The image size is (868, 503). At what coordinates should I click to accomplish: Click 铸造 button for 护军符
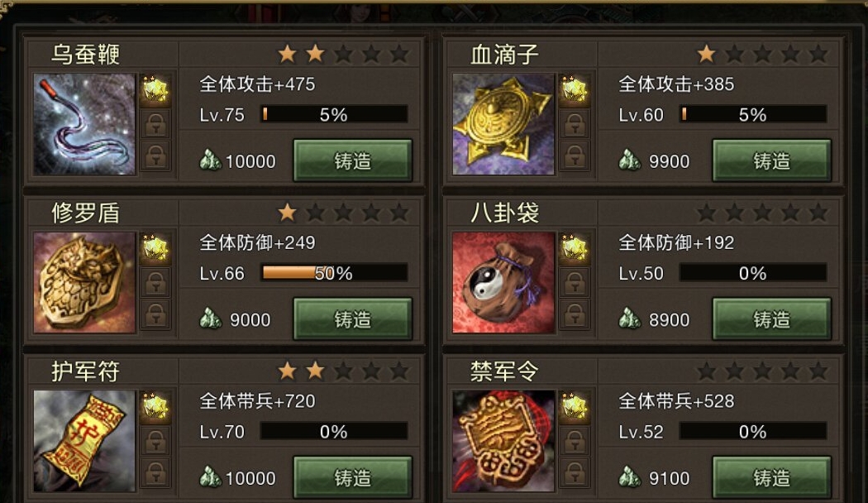tap(353, 477)
